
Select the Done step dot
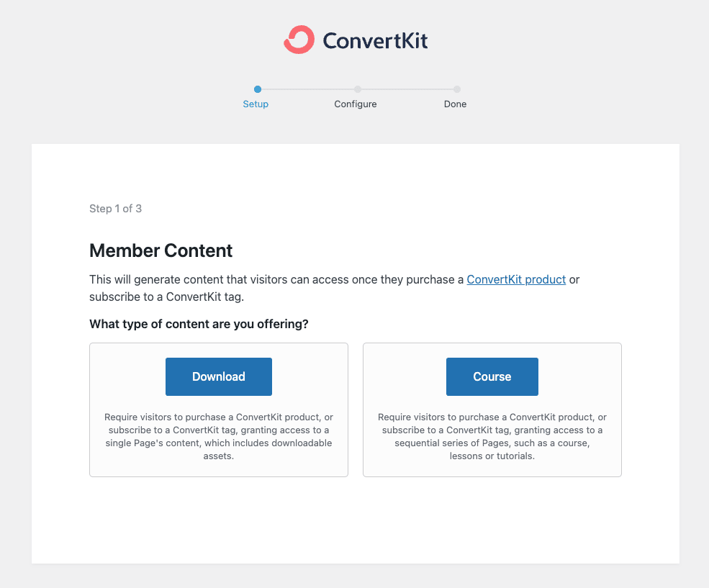click(457, 89)
